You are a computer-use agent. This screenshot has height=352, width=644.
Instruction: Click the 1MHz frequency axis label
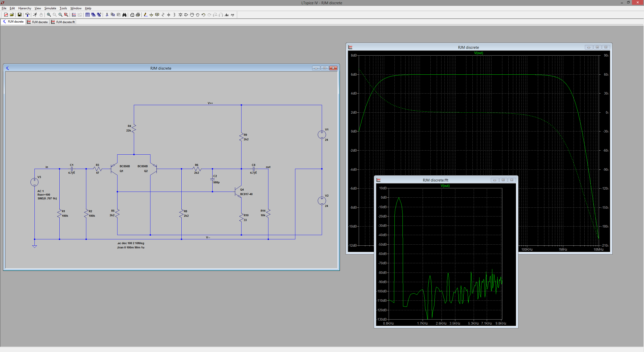coord(563,249)
